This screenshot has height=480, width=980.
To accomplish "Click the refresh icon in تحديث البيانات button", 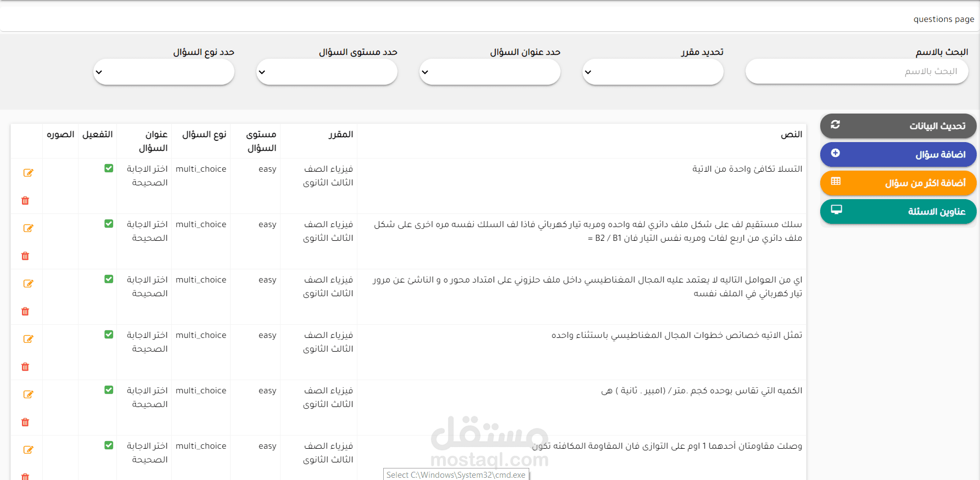I will [835, 125].
